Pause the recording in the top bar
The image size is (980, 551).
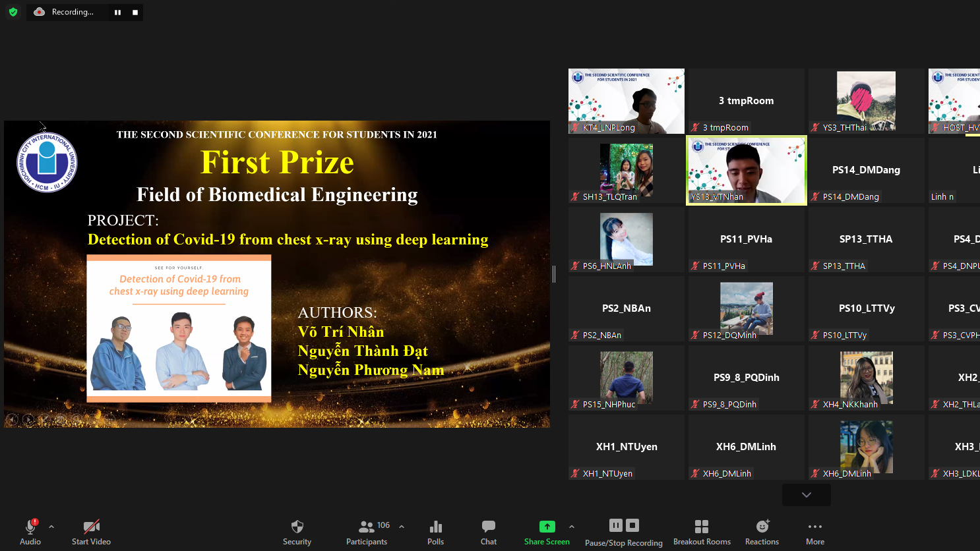pyautogui.click(x=117, y=13)
